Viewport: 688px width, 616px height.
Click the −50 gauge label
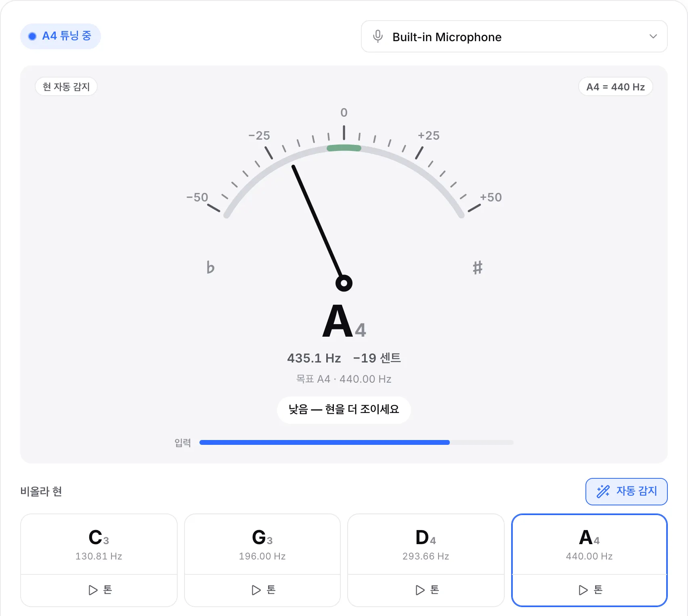pos(197,197)
